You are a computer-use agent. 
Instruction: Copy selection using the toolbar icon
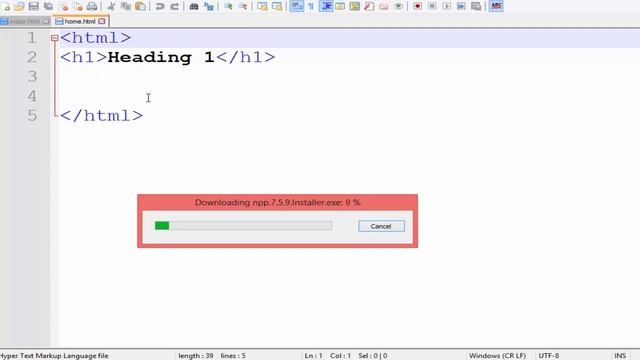pos(126,6)
